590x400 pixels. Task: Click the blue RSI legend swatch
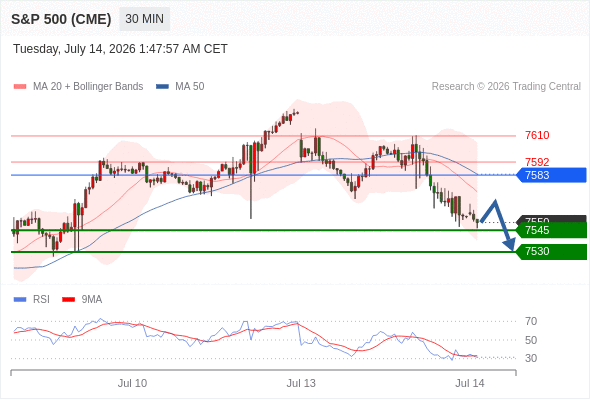click(x=20, y=300)
